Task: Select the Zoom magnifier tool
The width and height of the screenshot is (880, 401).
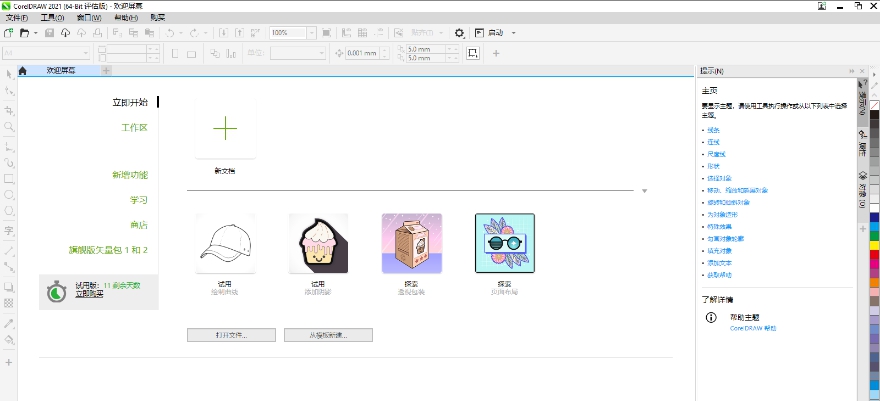Action: (x=9, y=127)
